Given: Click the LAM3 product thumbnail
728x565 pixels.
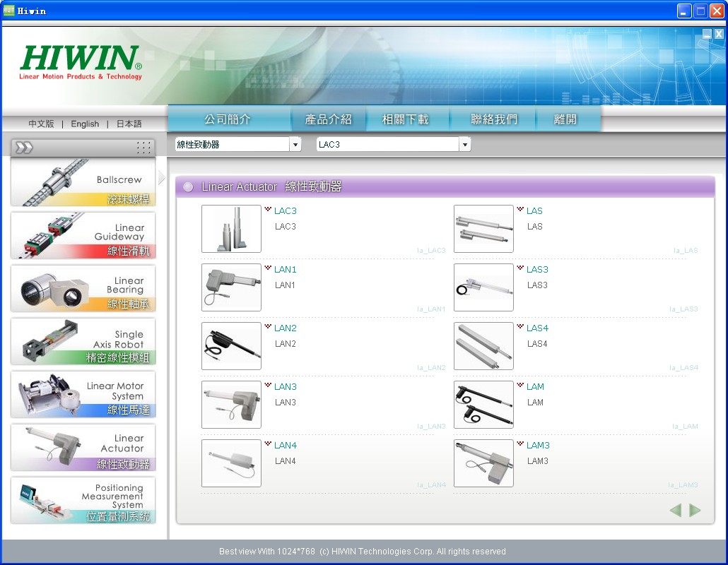Looking at the screenshot, I should coord(483,463).
